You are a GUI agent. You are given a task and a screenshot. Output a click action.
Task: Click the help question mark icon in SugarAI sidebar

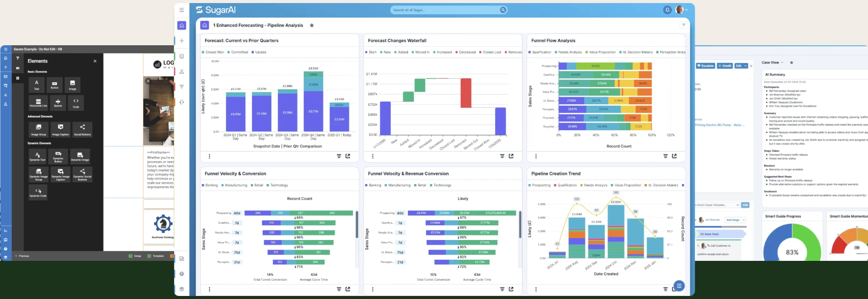pyautogui.click(x=182, y=274)
